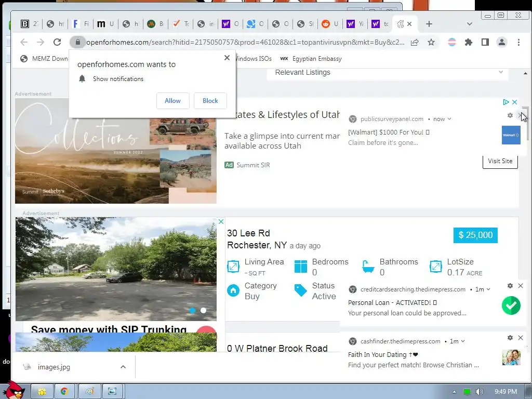The width and height of the screenshot is (532, 399).
Task: Bookmark this tab with star icon
Action: [x=431, y=43]
